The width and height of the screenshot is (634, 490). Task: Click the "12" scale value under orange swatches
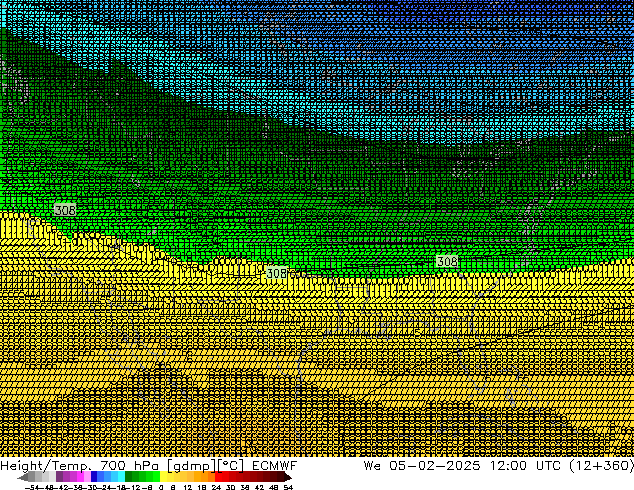point(188,487)
